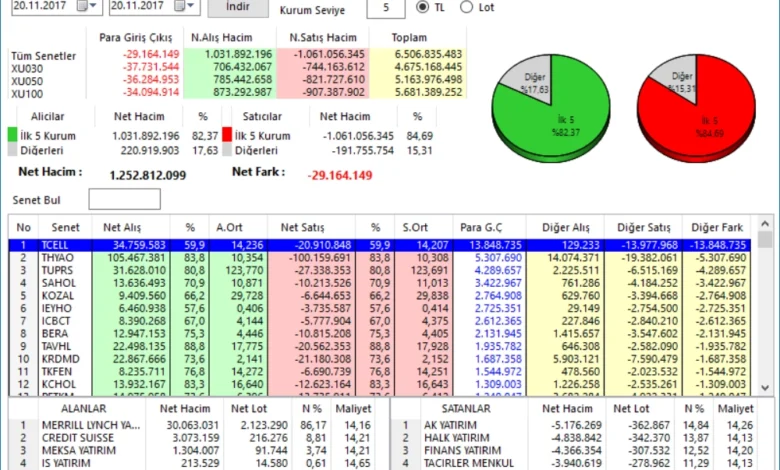
Task: Click the stock table scrollbar thumb
Action: point(765,239)
